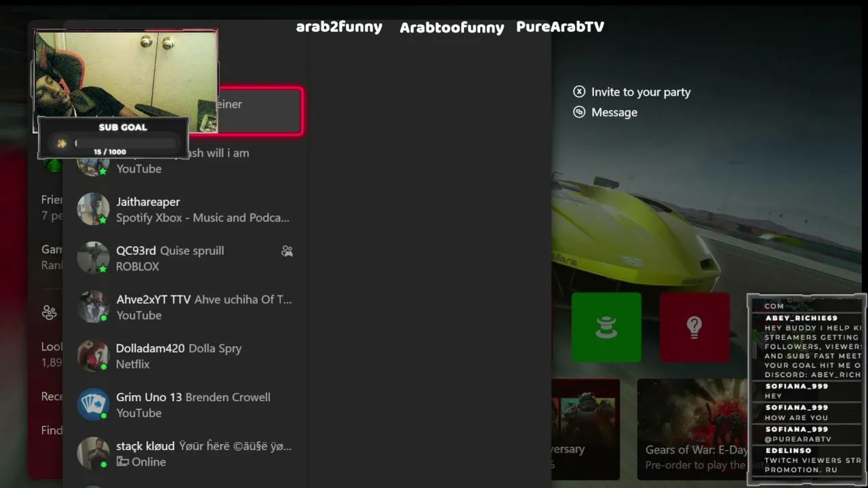Click the device icon beside staçk kløud's Online status

click(123, 462)
